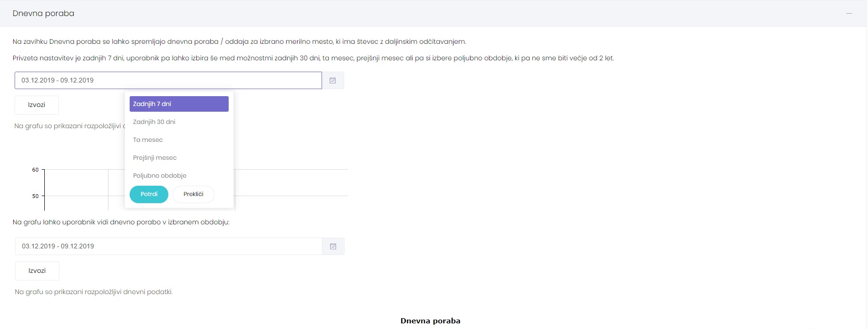868x329 pixels.
Task: Click the bold 'Dnevna poraba' chart title
Action: [x=430, y=321]
